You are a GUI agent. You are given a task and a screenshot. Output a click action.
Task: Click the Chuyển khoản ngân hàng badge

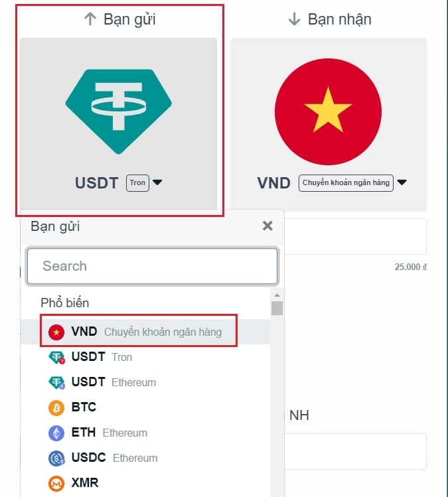point(346,183)
